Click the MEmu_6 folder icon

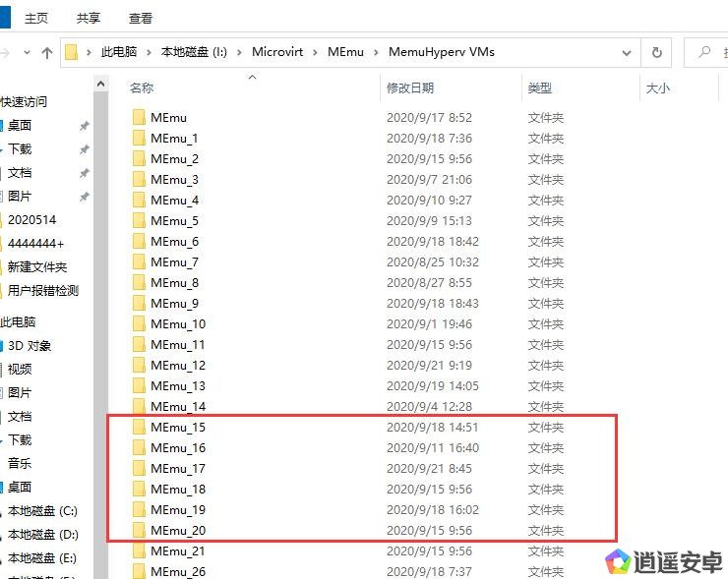coord(139,242)
